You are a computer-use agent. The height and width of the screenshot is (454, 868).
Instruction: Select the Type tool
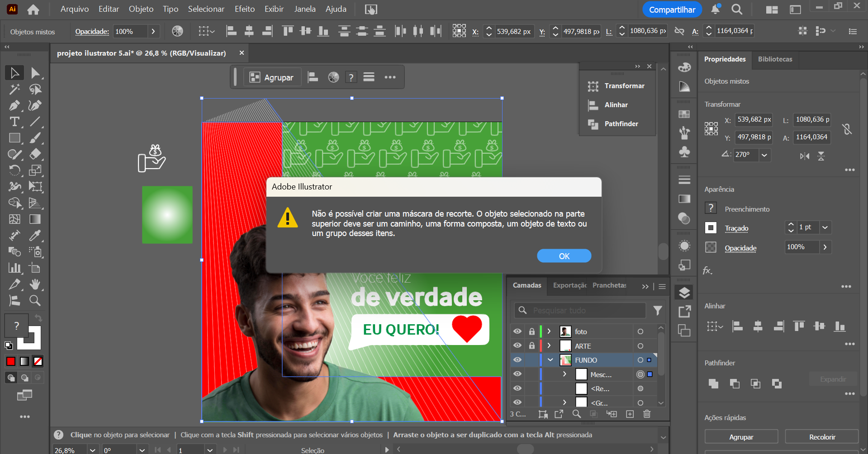click(x=14, y=122)
